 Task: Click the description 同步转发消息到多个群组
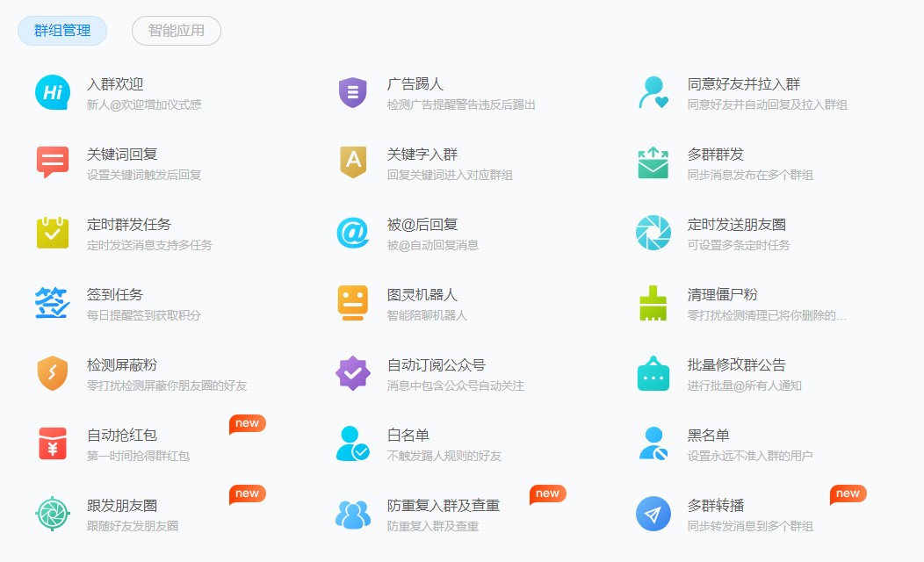click(750, 526)
